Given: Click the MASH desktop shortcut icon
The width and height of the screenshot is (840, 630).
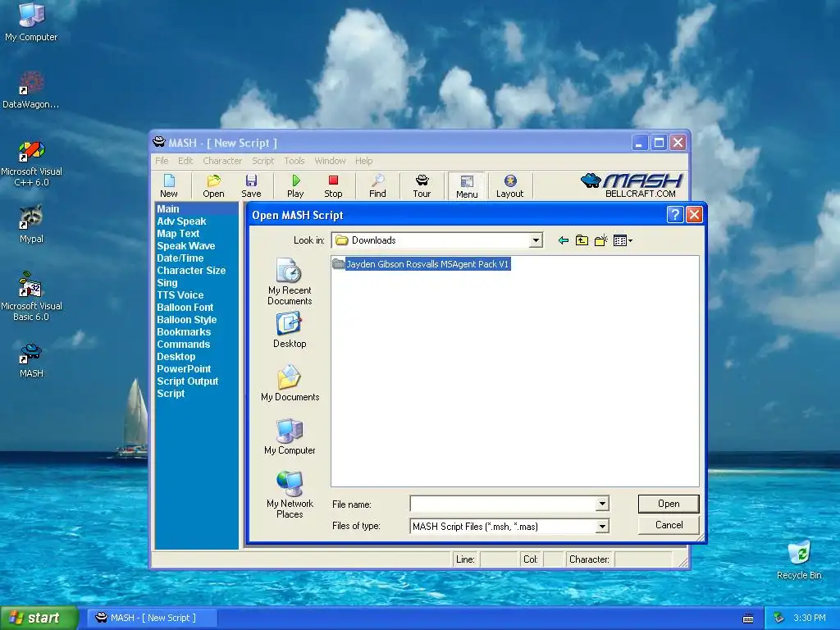Looking at the screenshot, I should [x=31, y=360].
